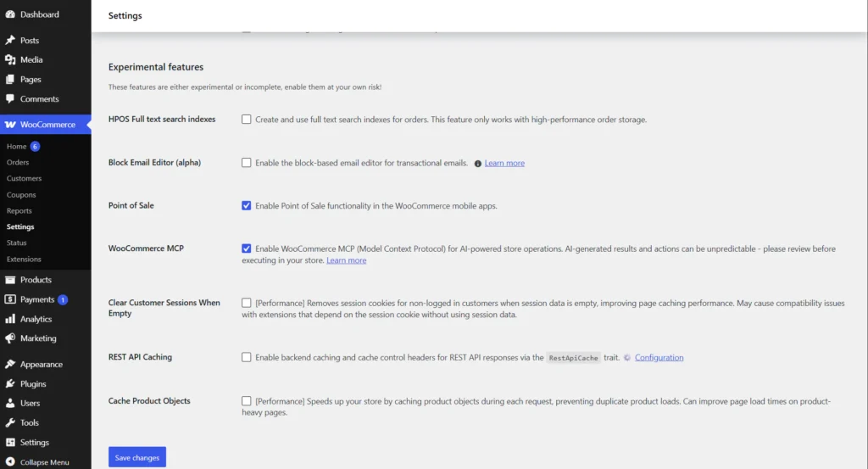Click the Media library icon
This screenshot has width=868, height=469.
[x=10, y=59]
